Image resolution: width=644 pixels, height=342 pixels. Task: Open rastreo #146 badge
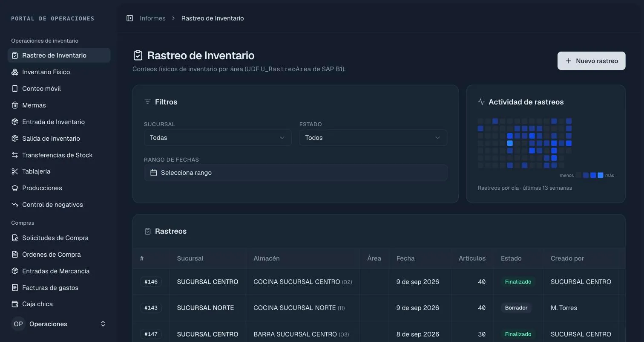pos(151,282)
